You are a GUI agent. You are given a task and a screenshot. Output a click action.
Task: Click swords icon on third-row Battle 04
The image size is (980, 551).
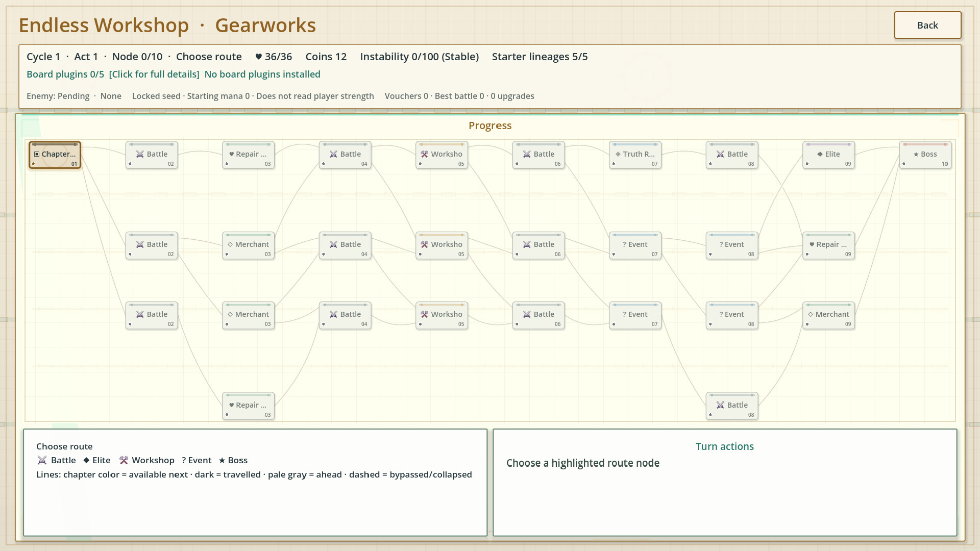click(x=333, y=314)
